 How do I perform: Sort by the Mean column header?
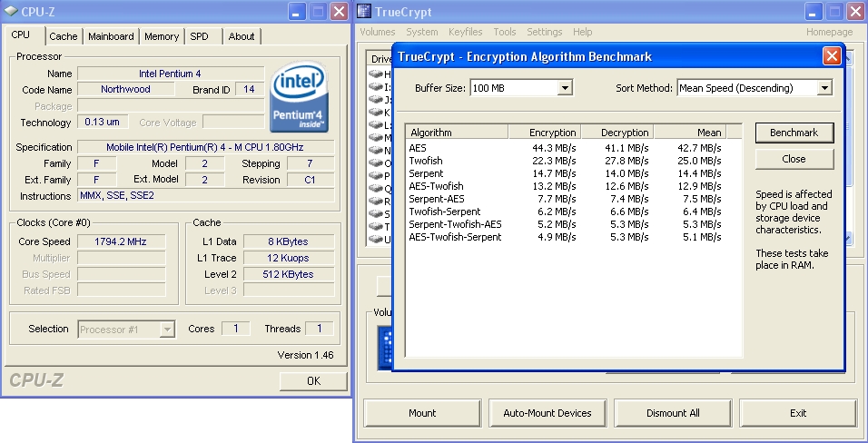click(690, 133)
